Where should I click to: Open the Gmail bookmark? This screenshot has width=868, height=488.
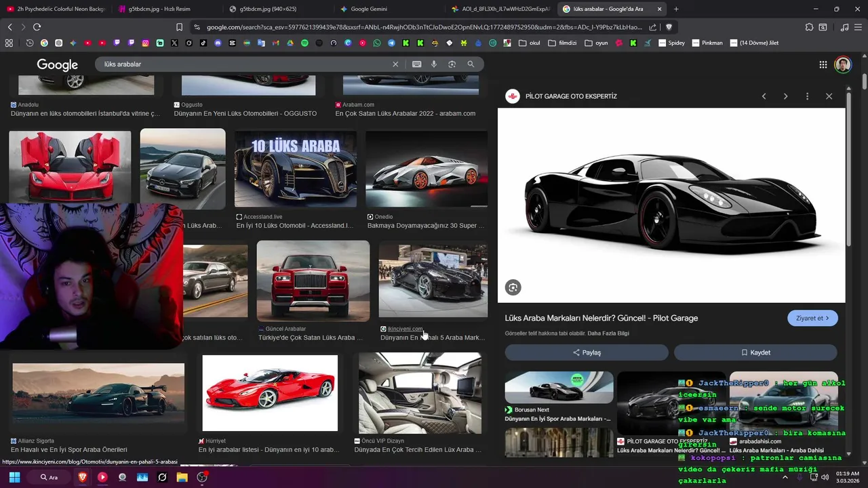[275, 43]
